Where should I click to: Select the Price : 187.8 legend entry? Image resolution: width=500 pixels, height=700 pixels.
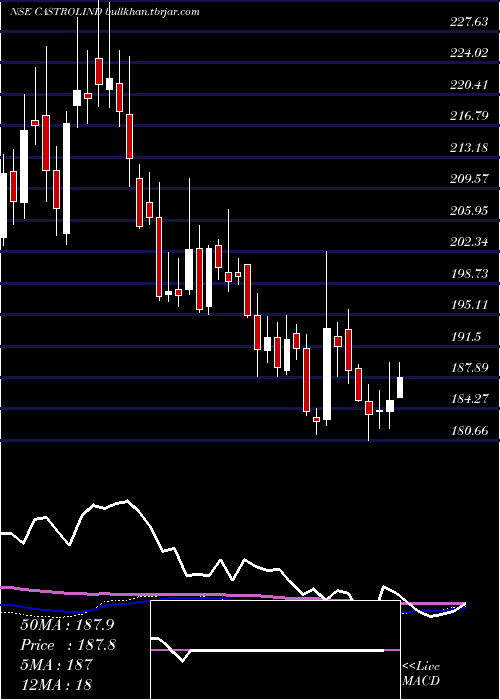click(68, 645)
